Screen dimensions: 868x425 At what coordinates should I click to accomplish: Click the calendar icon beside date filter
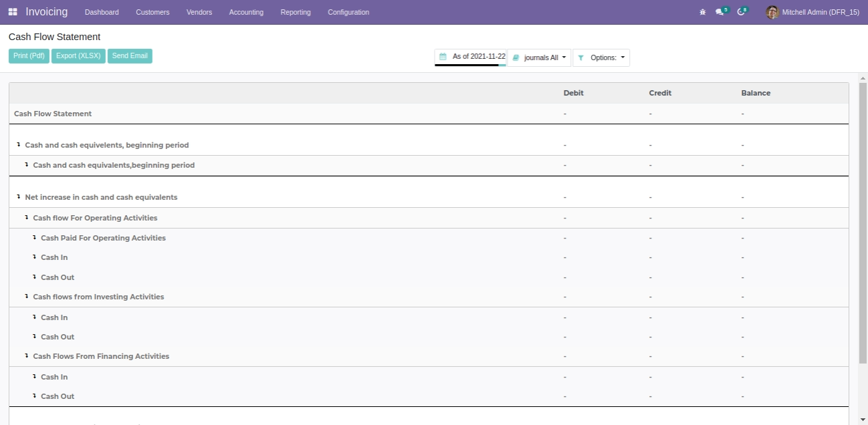pos(443,57)
